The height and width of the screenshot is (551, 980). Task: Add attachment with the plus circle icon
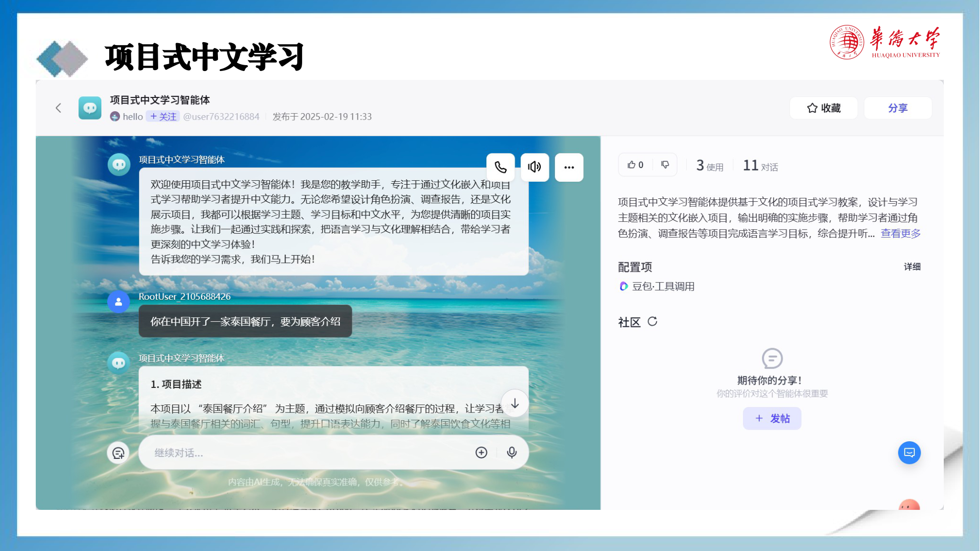(x=481, y=453)
